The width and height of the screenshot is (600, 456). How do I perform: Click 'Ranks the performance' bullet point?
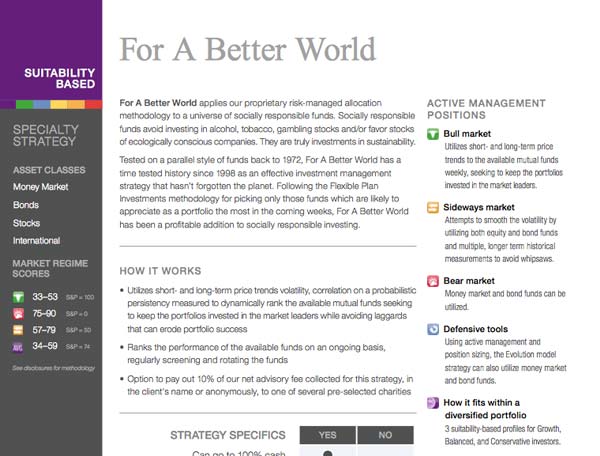(253, 353)
